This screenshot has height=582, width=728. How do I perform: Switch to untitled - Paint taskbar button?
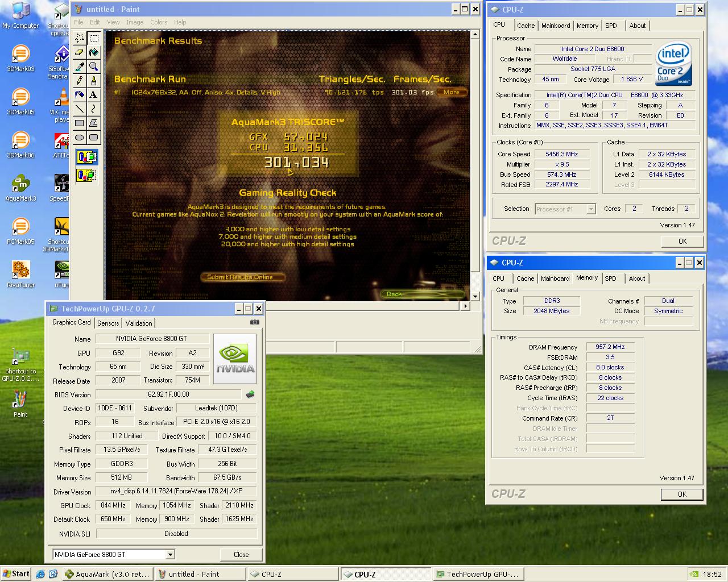coord(200,574)
